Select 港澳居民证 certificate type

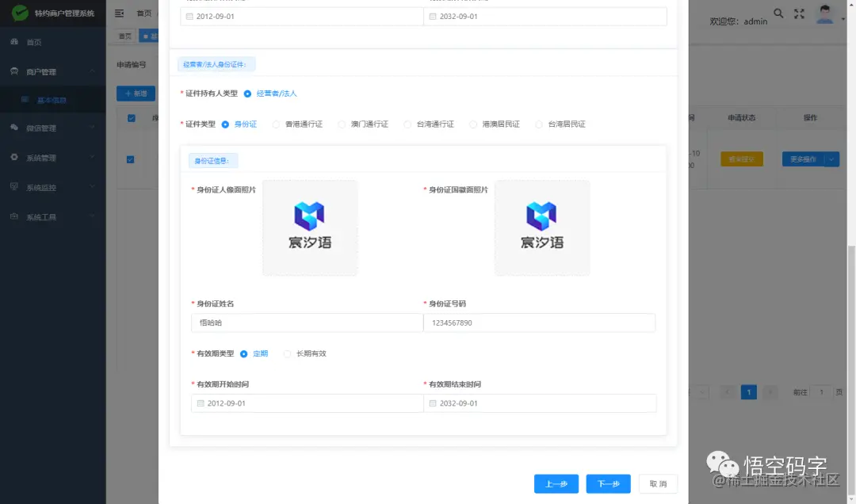(x=472, y=124)
